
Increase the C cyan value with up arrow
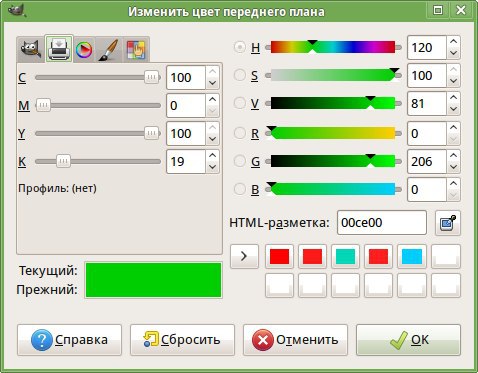(212, 72)
